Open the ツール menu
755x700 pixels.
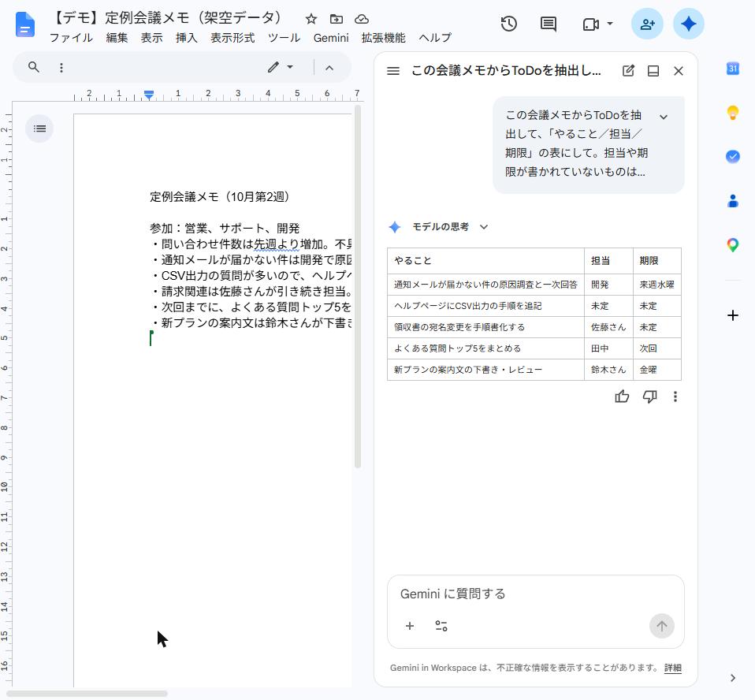[x=284, y=38]
